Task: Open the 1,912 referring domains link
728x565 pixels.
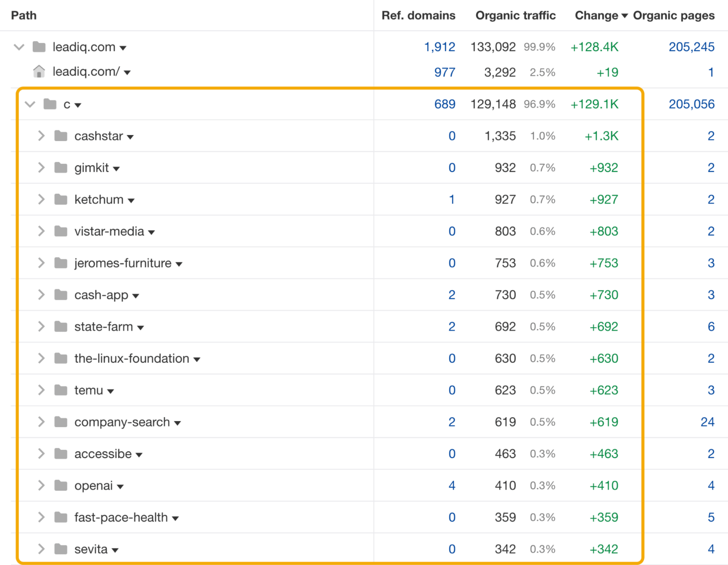Action: pos(440,47)
